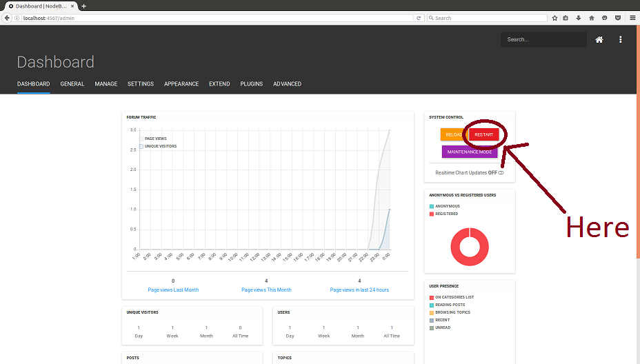Click the red Restart button
Image resolution: width=640 pixels, height=364 pixels.
483,134
